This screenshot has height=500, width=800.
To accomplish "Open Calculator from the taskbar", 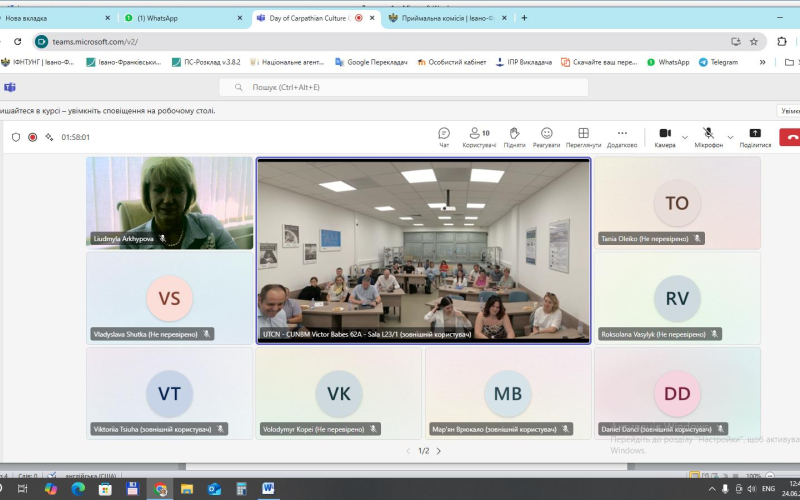I will [x=241, y=489].
